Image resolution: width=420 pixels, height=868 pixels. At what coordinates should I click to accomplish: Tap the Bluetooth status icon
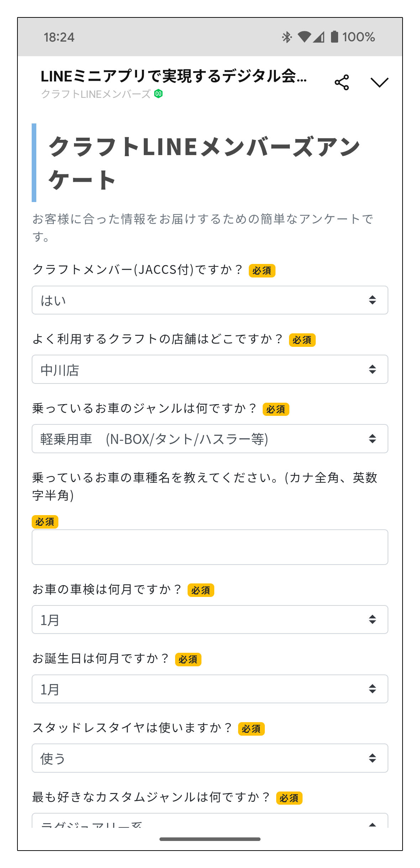[287, 37]
